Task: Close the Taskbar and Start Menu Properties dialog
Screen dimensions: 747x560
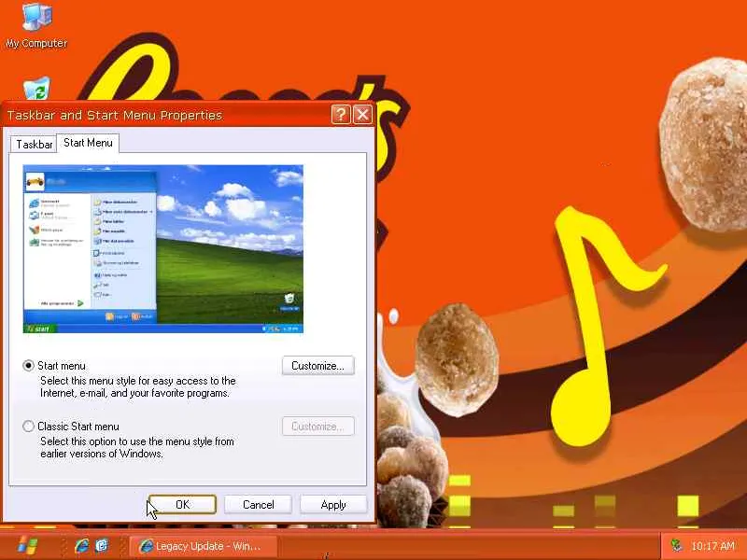Action: 362,115
